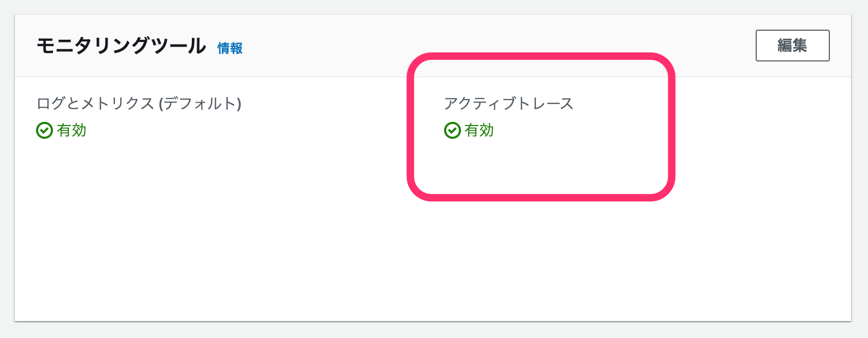
Task: Click green check icon under アクティブトレース
Action: 452,130
